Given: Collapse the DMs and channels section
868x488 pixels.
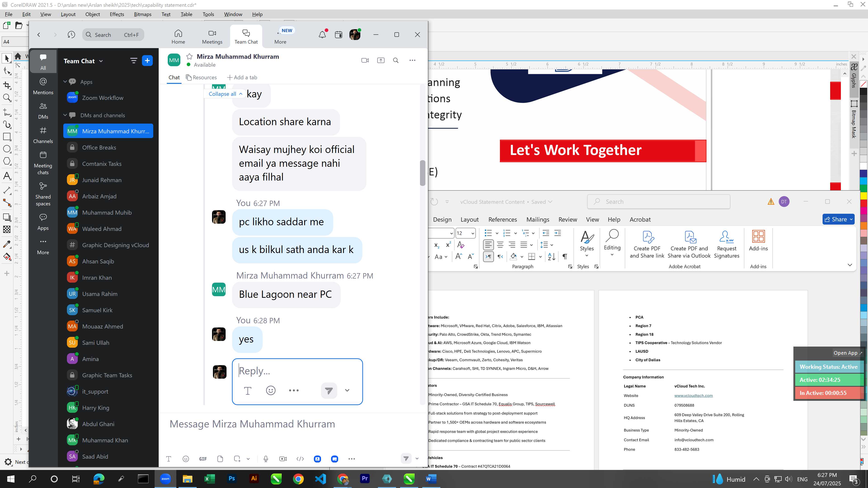Looking at the screenshot, I should (65, 115).
